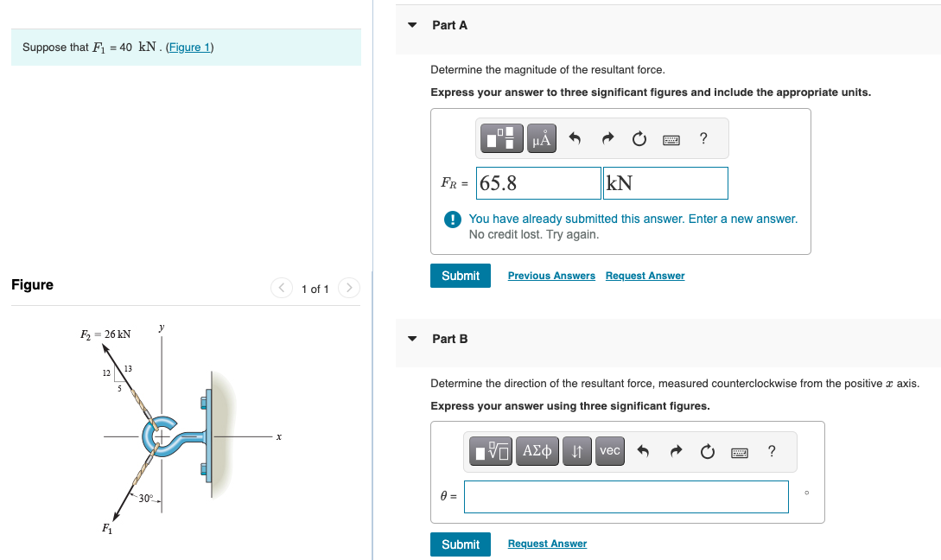941x560 pixels.
Task: Click the value template icon in Part A toolbar
Action: click(x=501, y=138)
